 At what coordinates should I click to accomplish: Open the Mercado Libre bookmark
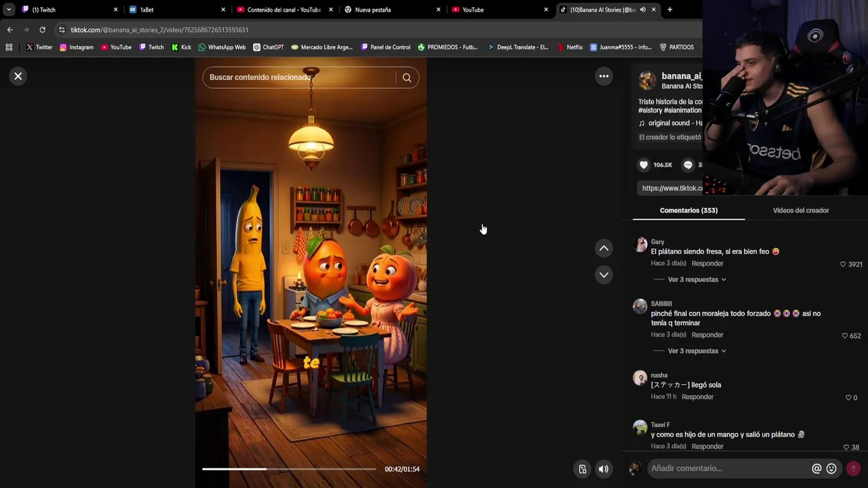321,47
